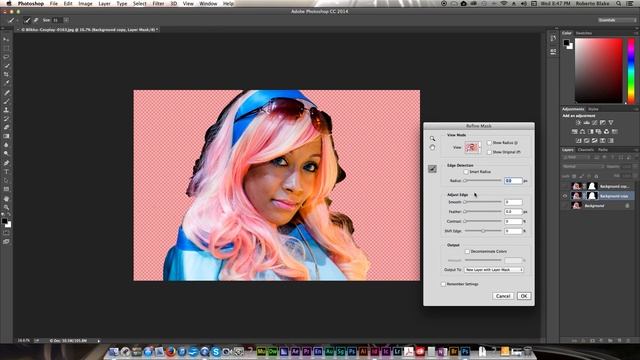
Task: Select the Eyedropper tool
Action: pos(6,83)
